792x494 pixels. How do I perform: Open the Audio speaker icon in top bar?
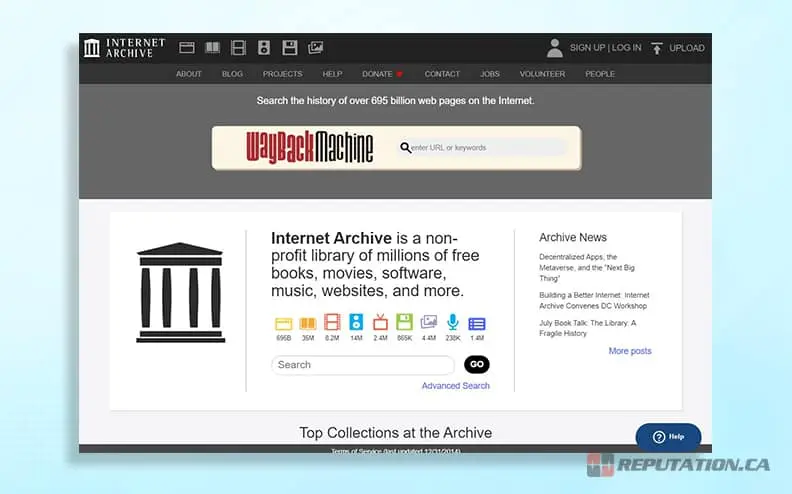pos(264,48)
